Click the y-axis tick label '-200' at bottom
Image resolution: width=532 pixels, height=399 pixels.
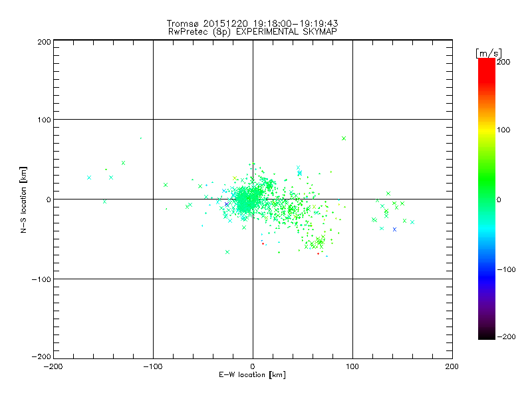pyautogui.click(x=41, y=356)
